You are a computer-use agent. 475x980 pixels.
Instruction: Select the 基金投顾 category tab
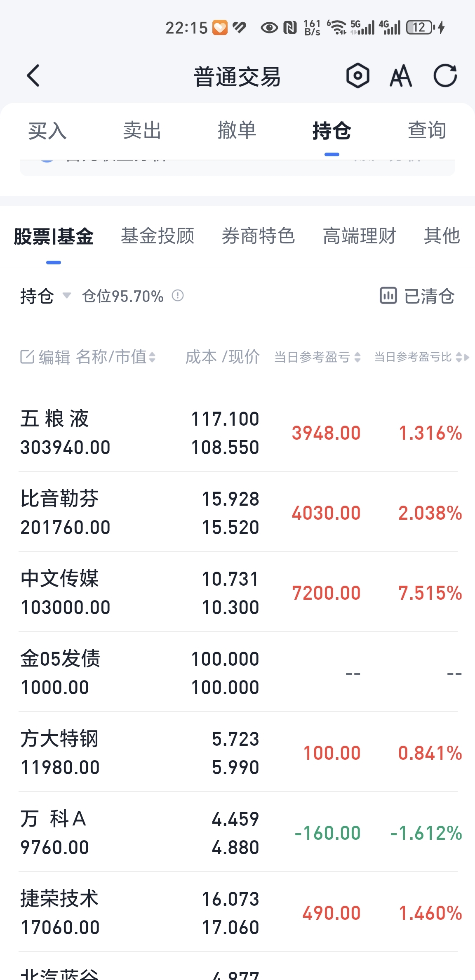(x=158, y=236)
